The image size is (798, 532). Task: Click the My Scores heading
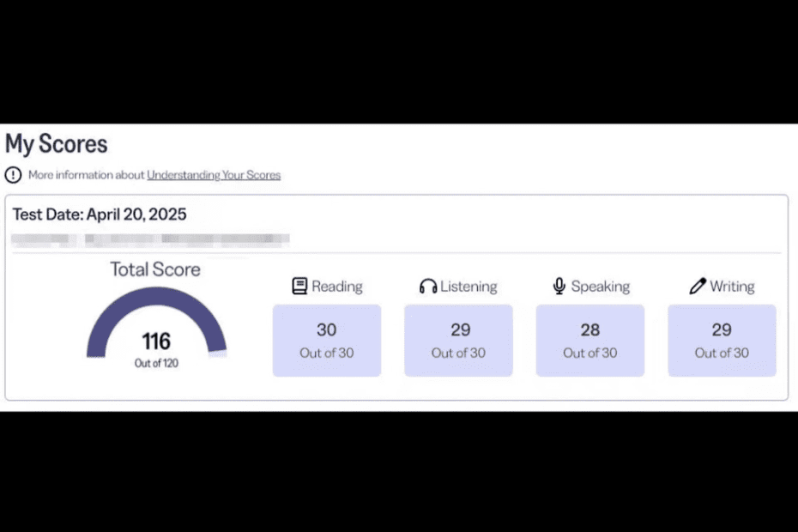(x=56, y=143)
